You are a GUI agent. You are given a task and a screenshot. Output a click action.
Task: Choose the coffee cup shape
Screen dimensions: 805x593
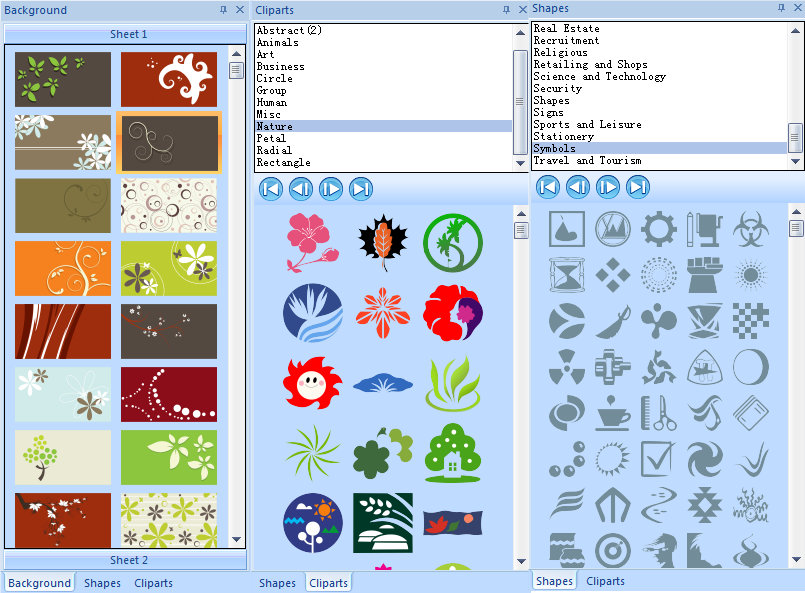(612, 412)
